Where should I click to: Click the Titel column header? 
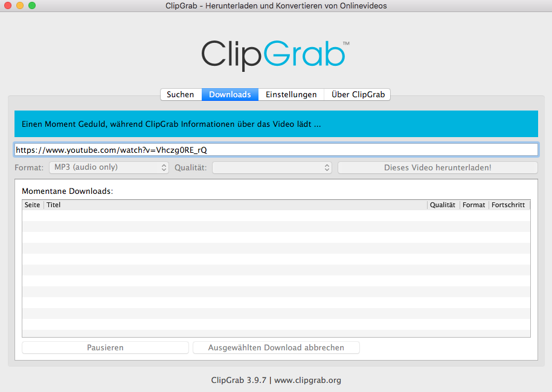tap(235, 205)
